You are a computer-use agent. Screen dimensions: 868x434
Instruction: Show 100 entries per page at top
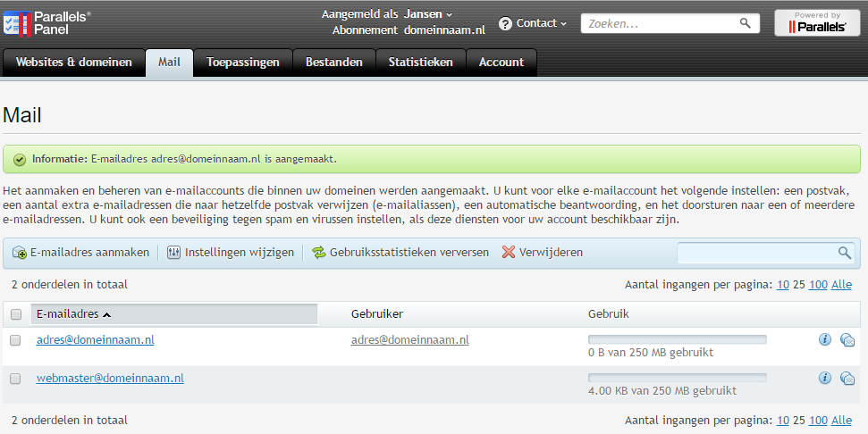pos(818,285)
